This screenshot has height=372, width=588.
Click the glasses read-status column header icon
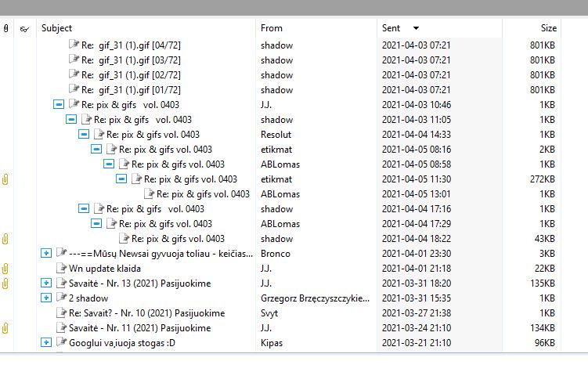[x=24, y=28]
